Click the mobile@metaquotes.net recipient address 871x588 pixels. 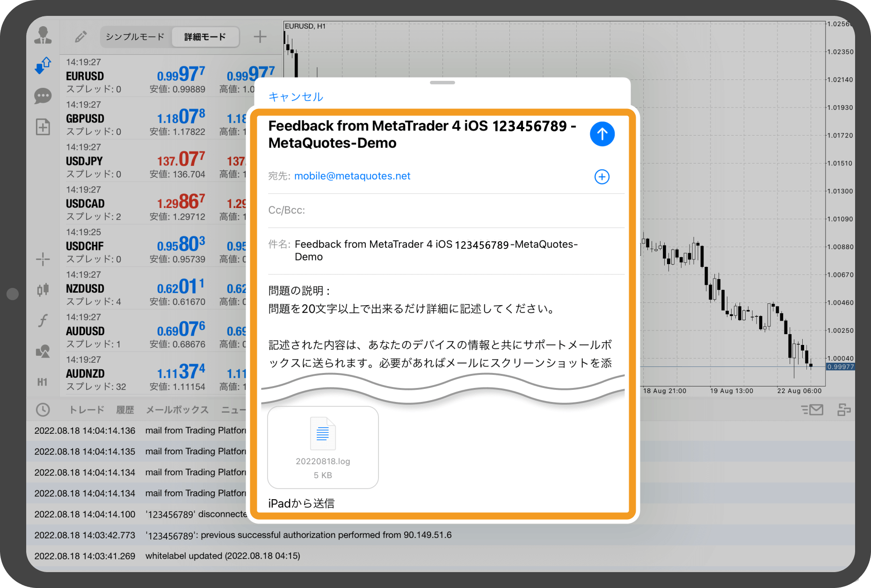[352, 176]
